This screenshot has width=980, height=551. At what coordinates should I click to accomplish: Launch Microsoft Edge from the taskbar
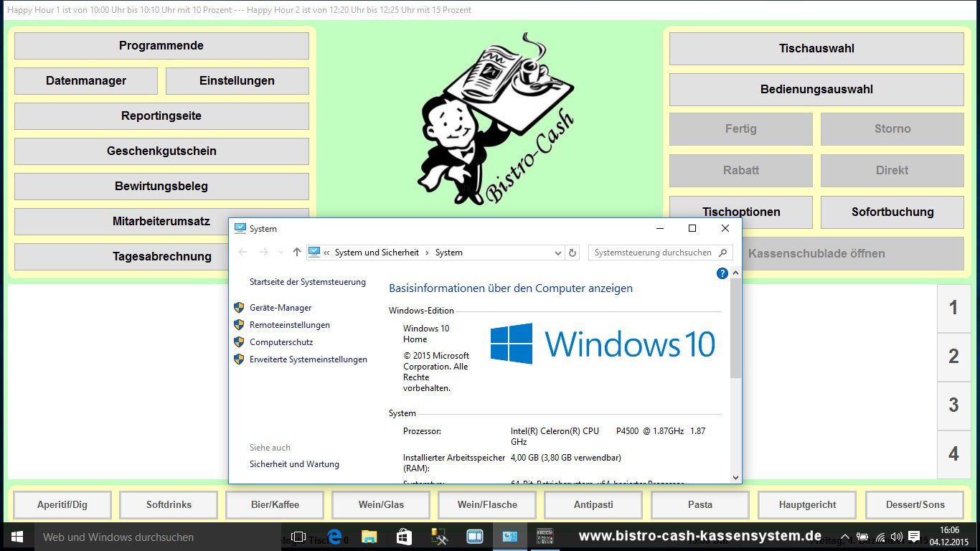(x=334, y=537)
